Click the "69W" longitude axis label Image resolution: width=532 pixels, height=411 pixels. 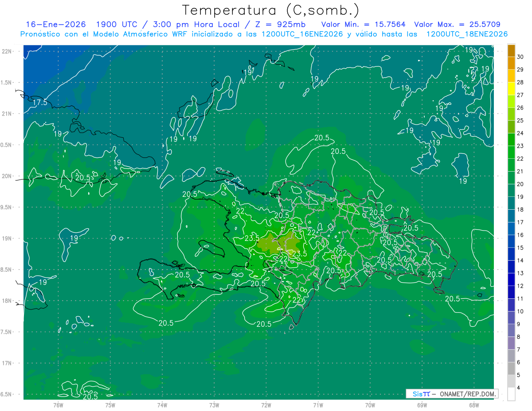422,405
